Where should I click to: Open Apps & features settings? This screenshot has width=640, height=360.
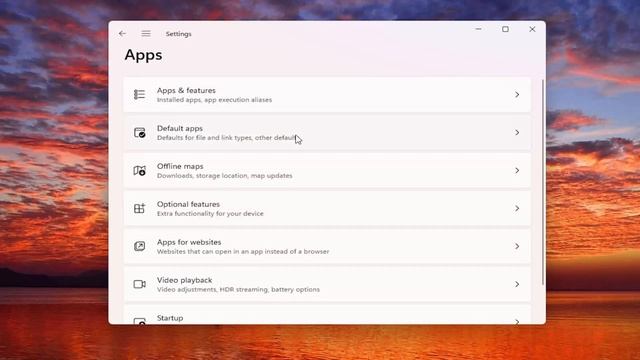click(327, 95)
